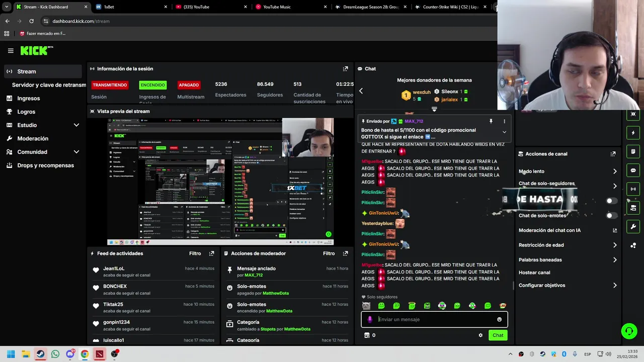Go back with the chat left arrow
644x362 pixels.
(361, 91)
